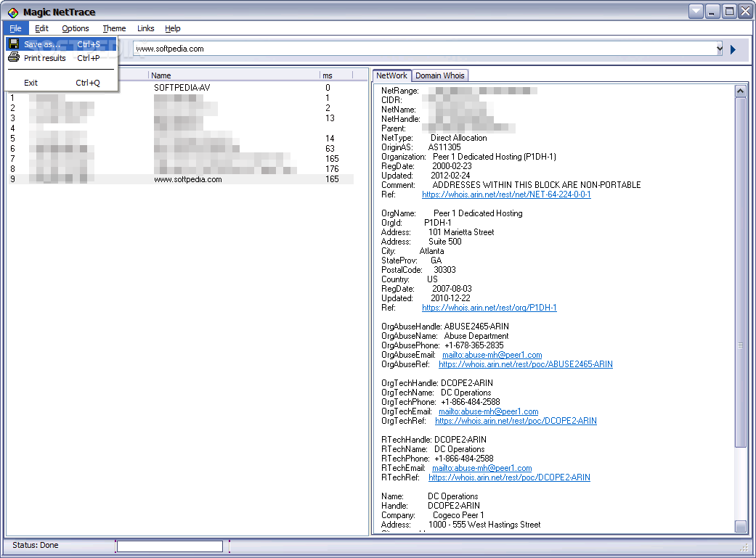Image resolution: width=756 pixels, height=558 pixels.
Task: Click the 63 ms value in hop 6
Action: 330,149
